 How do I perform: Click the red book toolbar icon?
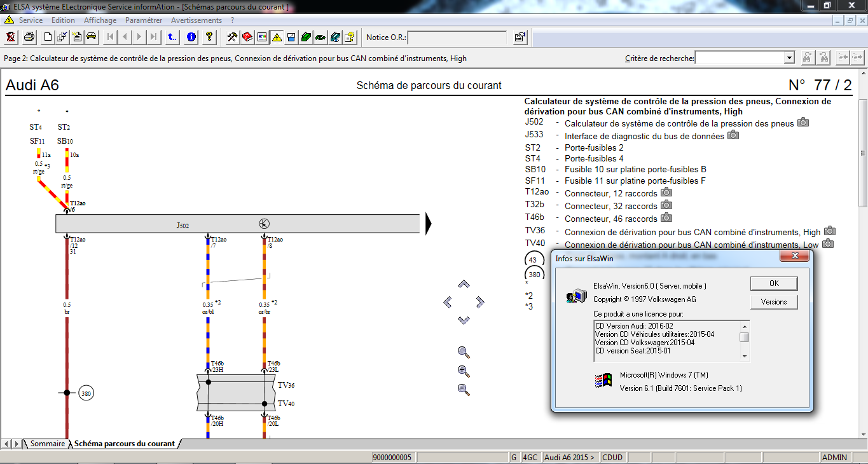click(x=247, y=37)
